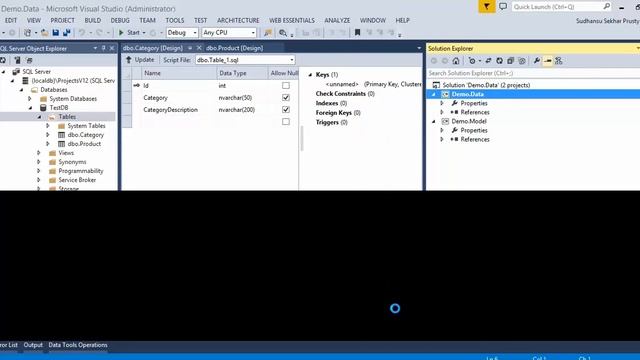Select Programmability folder

pos(81,171)
